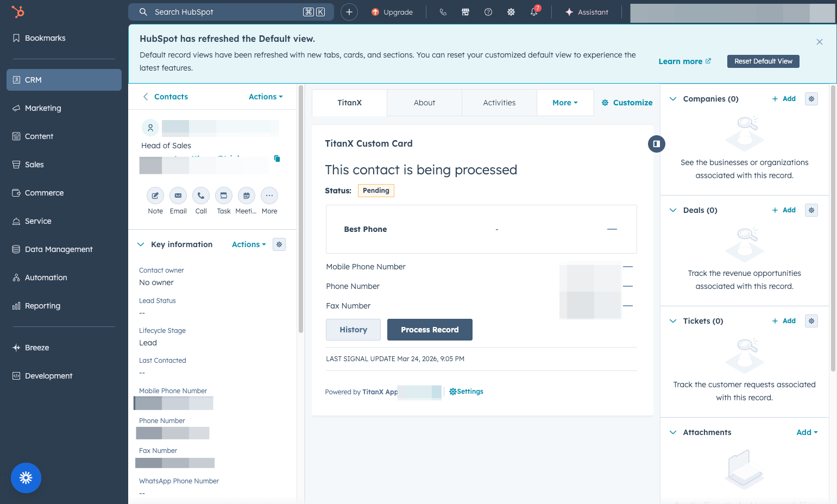
Task: Dismiss the refreshed Default view banner
Action: point(820,42)
